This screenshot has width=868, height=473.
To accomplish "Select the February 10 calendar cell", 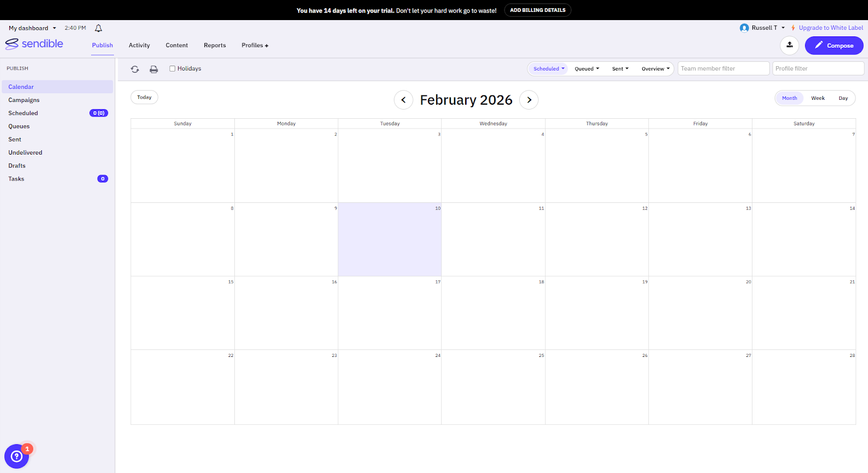I will tap(390, 240).
